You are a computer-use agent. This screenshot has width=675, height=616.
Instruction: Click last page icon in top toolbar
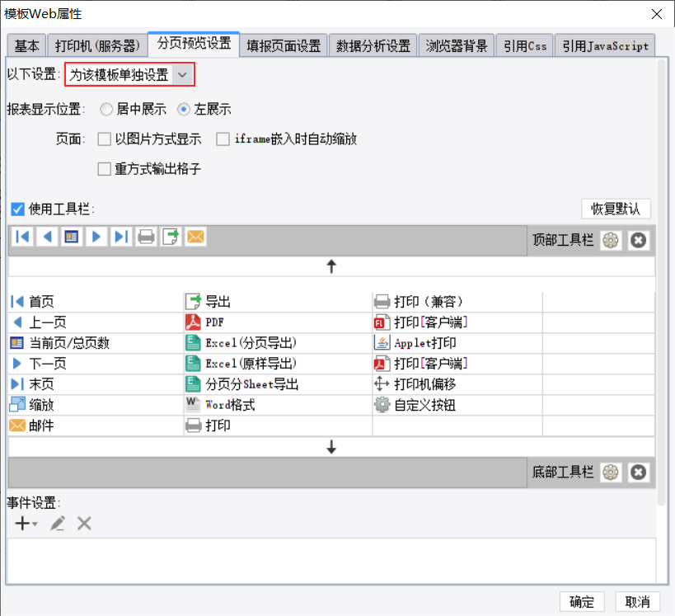pos(121,237)
